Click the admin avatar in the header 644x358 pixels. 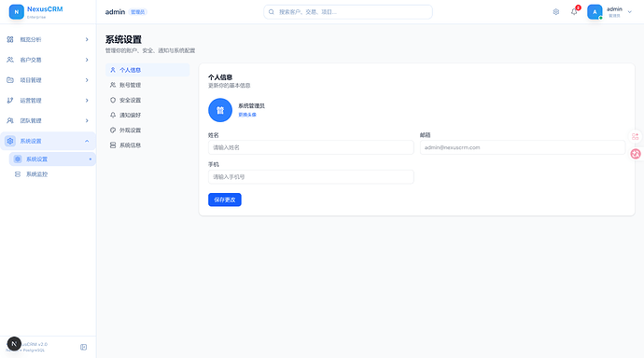[x=595, y=12]
